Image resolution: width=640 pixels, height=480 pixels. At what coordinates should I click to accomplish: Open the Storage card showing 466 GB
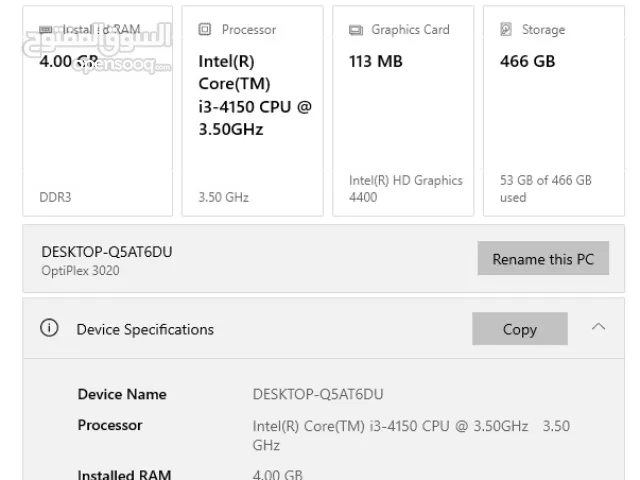[x=556, y=110]
